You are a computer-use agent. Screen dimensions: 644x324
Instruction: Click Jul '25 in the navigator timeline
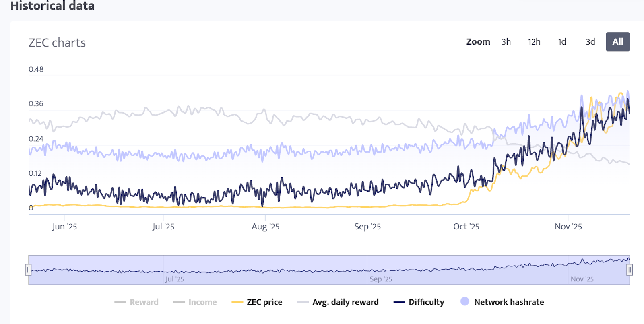click(x=175, y=279)
